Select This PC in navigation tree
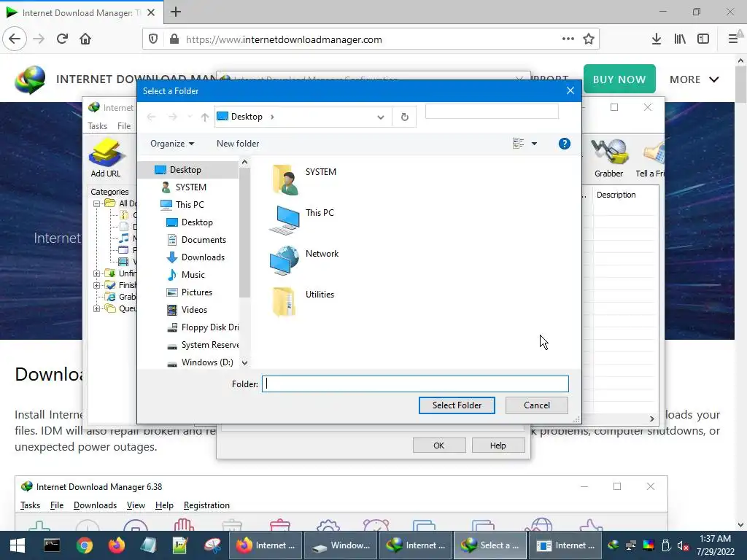The height and width of the screenshot is (560, 747). click(189, 205)
